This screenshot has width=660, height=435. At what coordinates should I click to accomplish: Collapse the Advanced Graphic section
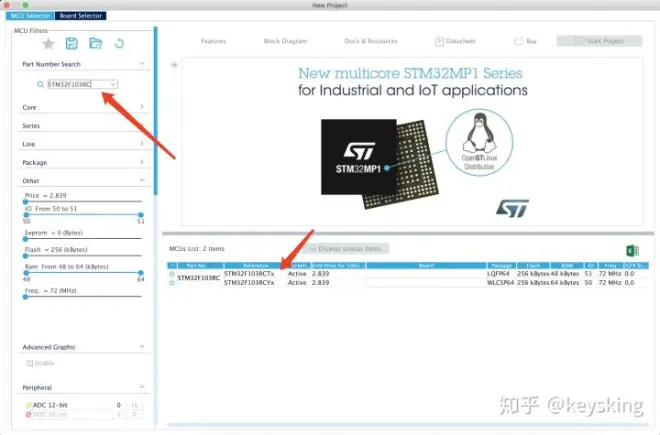click(142, 347)
